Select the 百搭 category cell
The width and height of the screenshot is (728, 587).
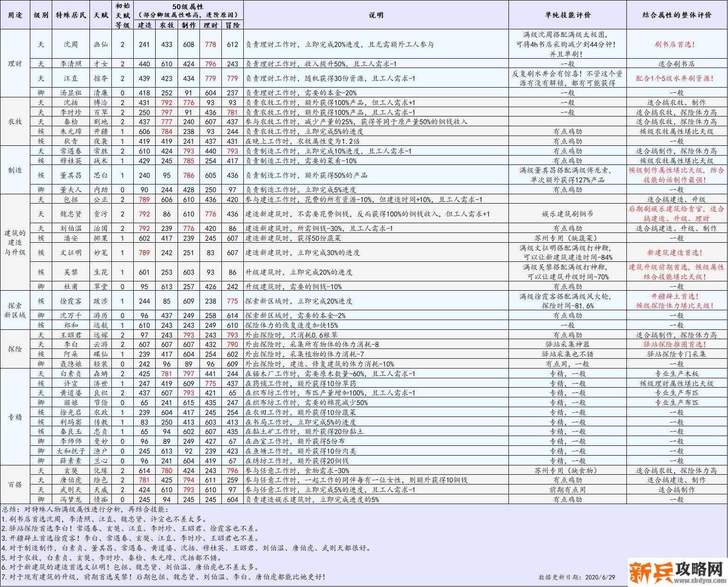click(15, 485)
